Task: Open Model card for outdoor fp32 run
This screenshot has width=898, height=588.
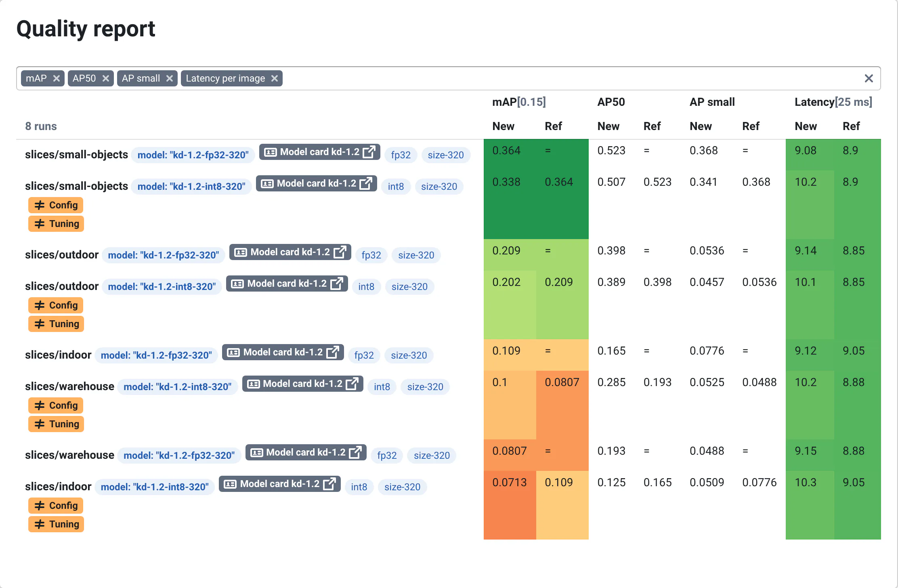Action: (x=290, y=252)
